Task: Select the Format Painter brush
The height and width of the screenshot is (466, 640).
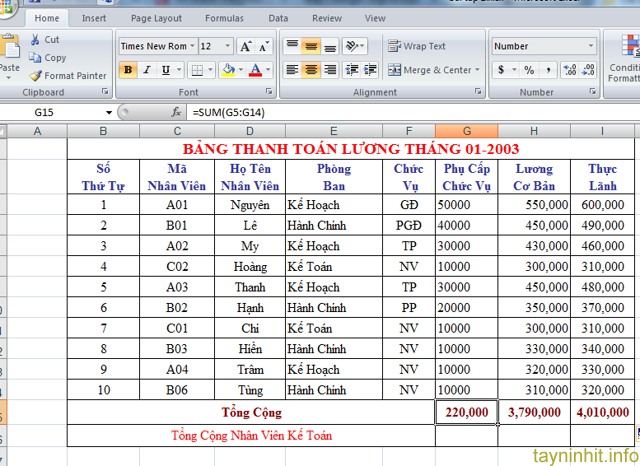Action: coord(36,76)
